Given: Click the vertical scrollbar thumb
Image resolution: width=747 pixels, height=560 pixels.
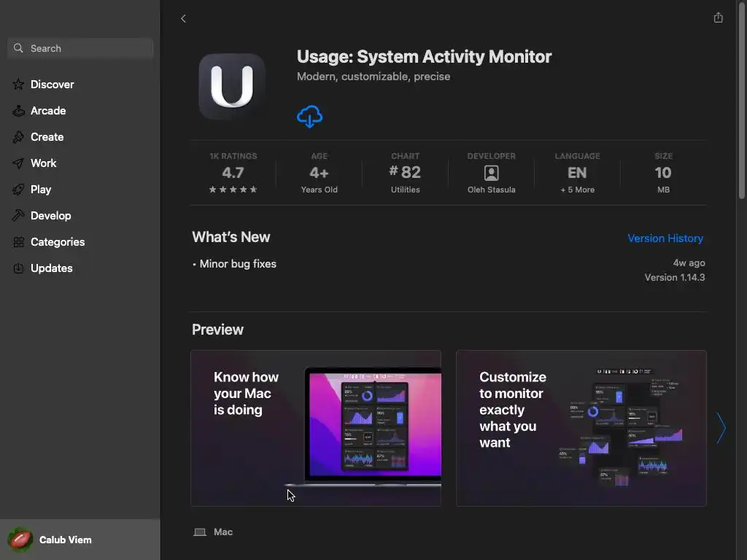Looking at the screenshot, I should (x=742, y=99).
